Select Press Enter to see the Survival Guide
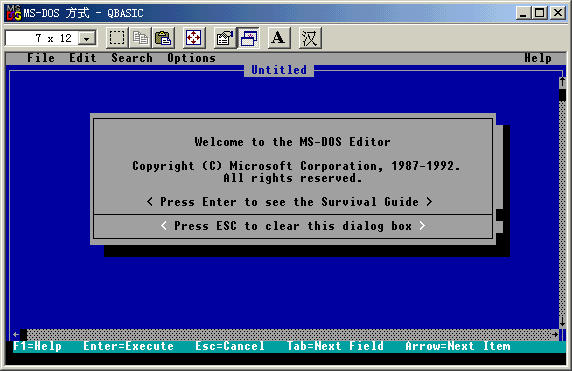Screen dimensions: 572x371 pos(290,202)
